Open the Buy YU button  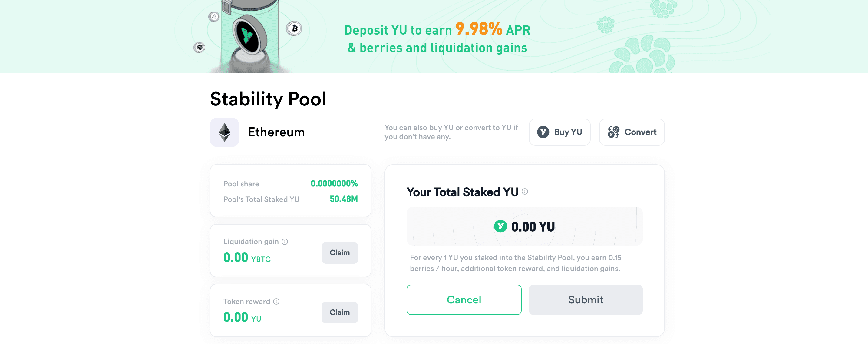pyautogui.click(x=560, y=132)
